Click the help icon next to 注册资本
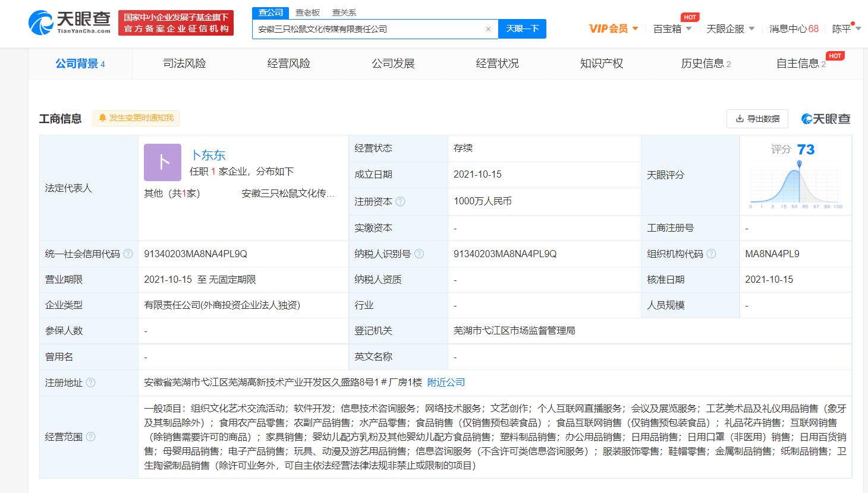The image size is (868, 493). (401, 201)
